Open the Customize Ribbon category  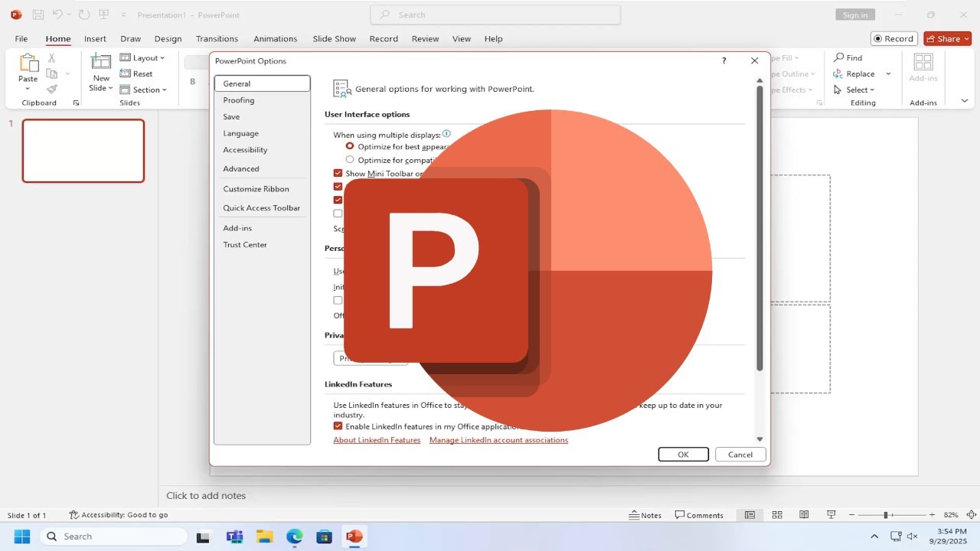coord(256,189)
